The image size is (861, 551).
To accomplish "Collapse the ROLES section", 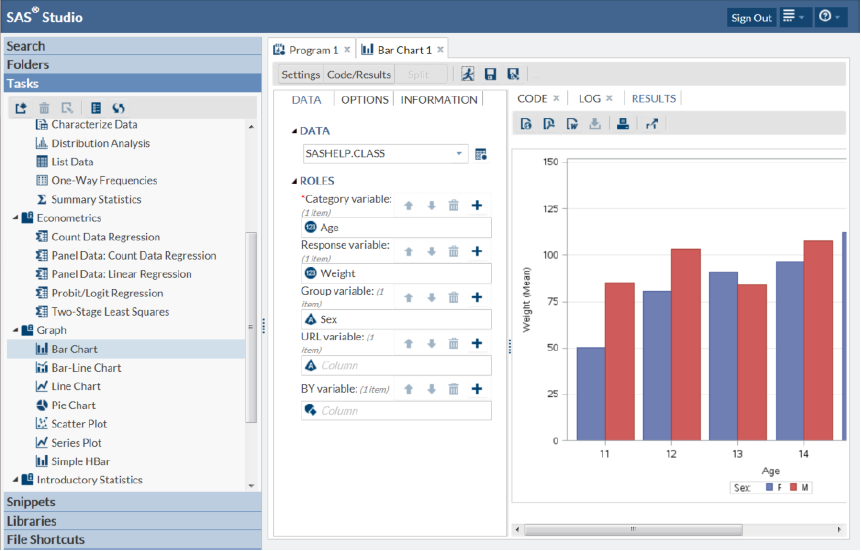I will click(x=295, y=181).
